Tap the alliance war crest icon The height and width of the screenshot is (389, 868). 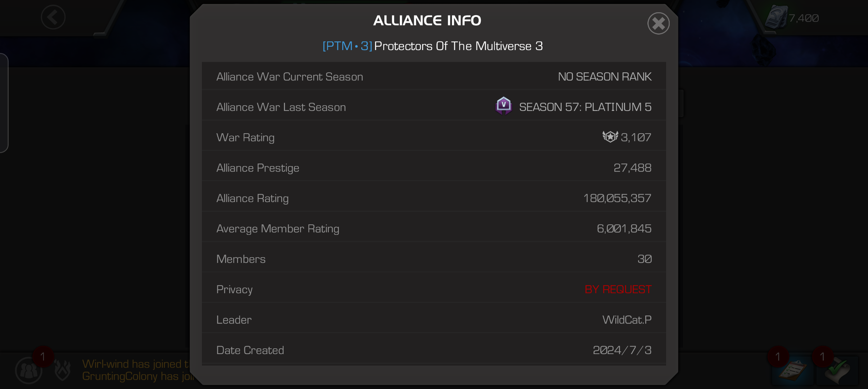click(x=63, y=370)
